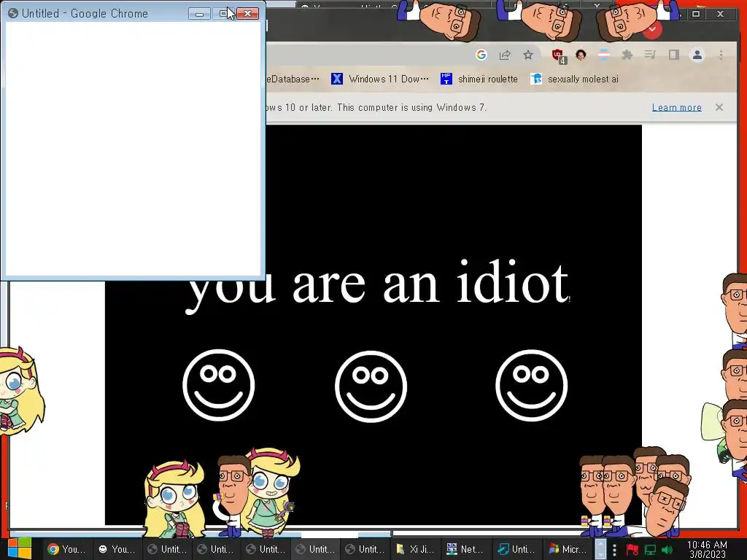Screen dimensions: 747x560
Task: Click the red Action Center flag tray icon
Action: pos(632,550)
